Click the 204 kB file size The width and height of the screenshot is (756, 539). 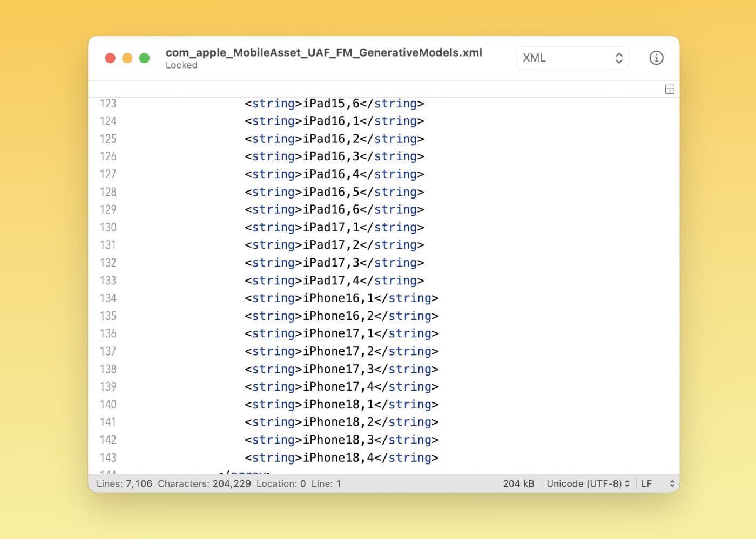518,483
